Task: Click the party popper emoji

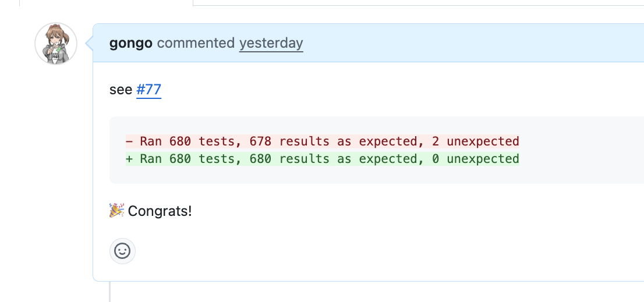Action: tap(116, 211)
